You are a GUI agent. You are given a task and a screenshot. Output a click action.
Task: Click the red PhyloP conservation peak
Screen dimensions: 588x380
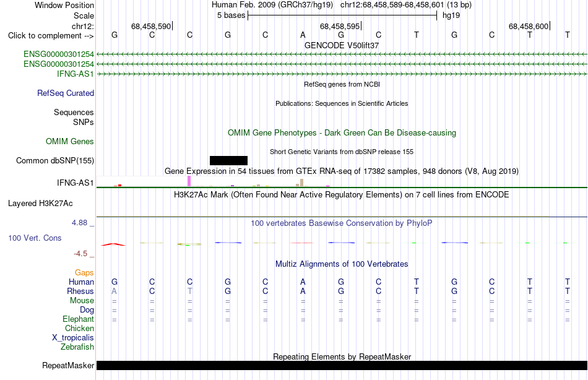113,244
